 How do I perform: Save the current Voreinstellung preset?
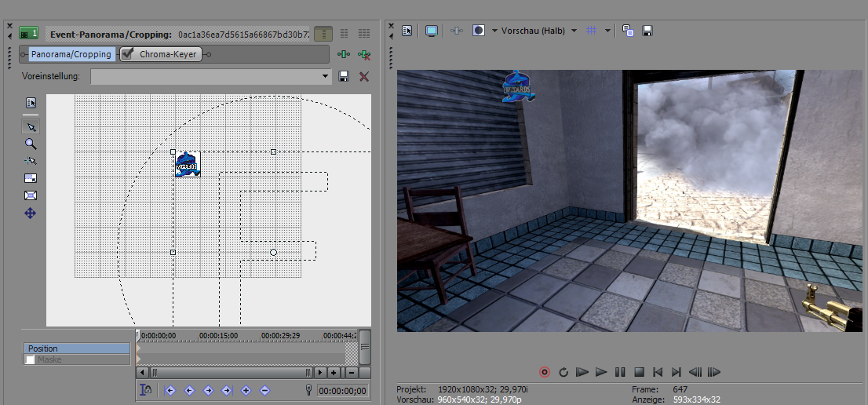tap(344, 76)
